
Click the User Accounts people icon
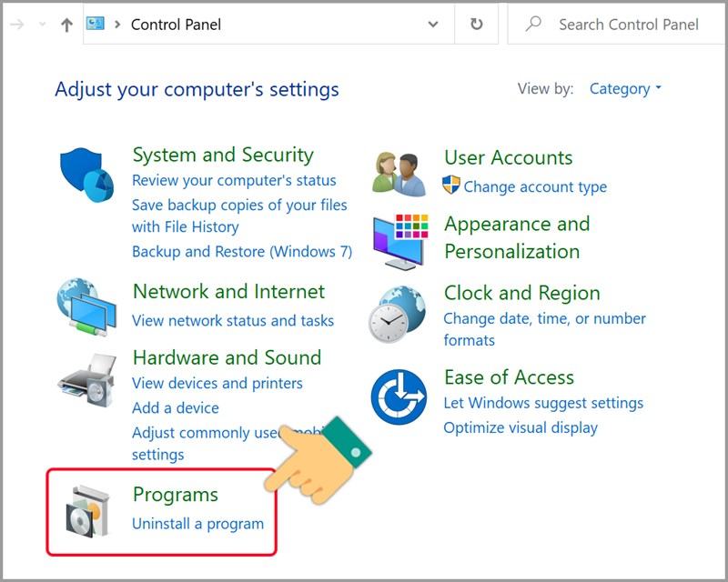tap(399, 173)
